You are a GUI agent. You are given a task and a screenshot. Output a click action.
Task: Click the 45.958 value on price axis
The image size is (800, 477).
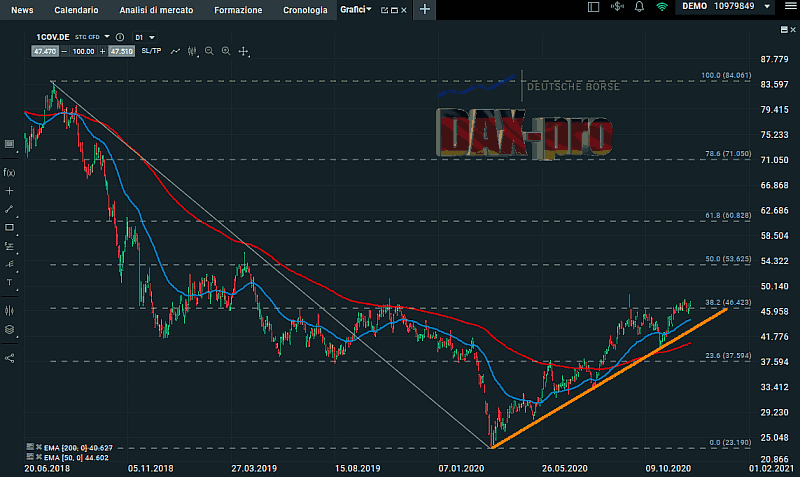point(774,311)
